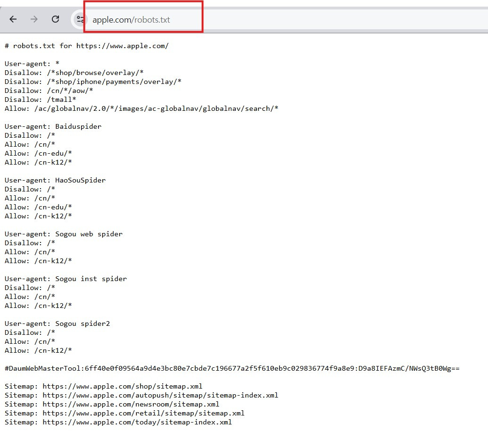Image resolution: width=488 pixels, height=448 pixels.
Task: Click 'User-agent: Sogou inst spider' line
Action: coord(66,279)
